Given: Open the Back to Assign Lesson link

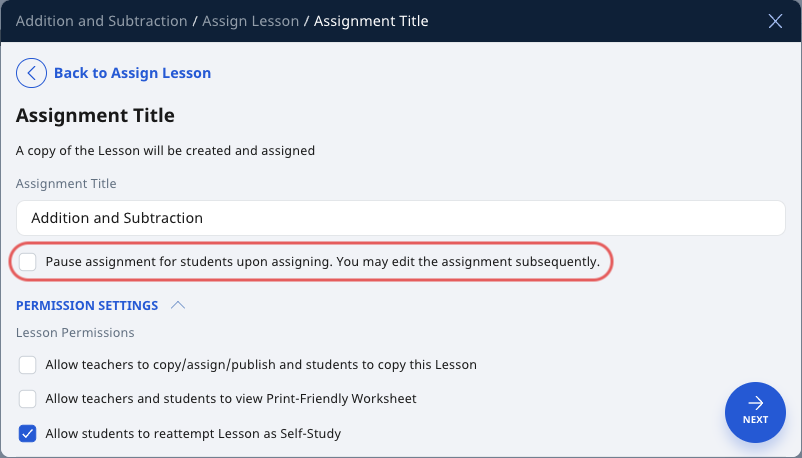Looking at the screenshot, I should tap(132, 73).
